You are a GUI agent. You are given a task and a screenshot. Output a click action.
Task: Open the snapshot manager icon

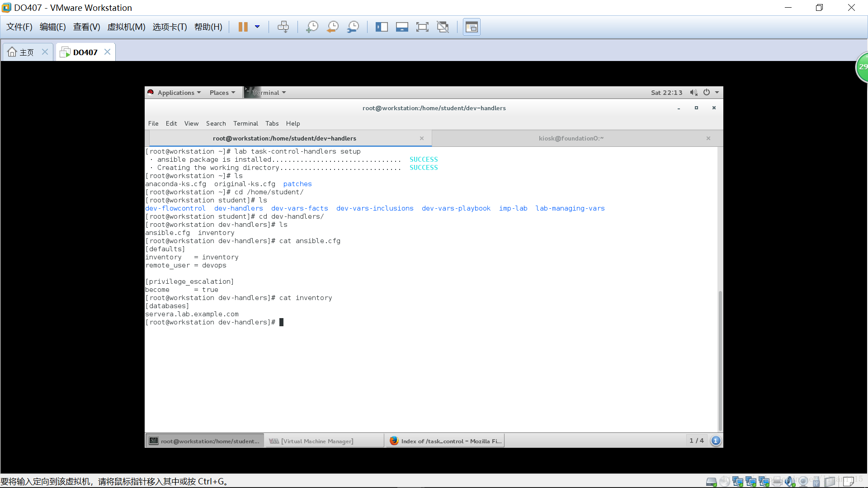[x=353, y=27]
